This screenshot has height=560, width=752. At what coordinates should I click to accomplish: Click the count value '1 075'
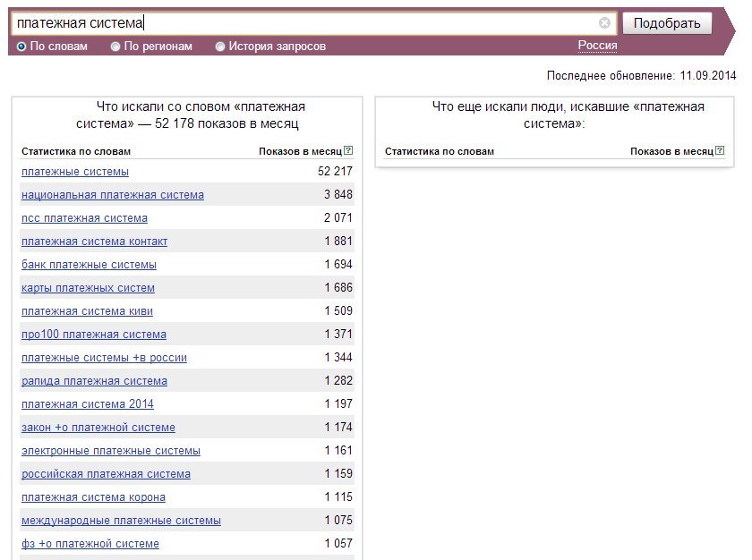(x=338, y=521)
